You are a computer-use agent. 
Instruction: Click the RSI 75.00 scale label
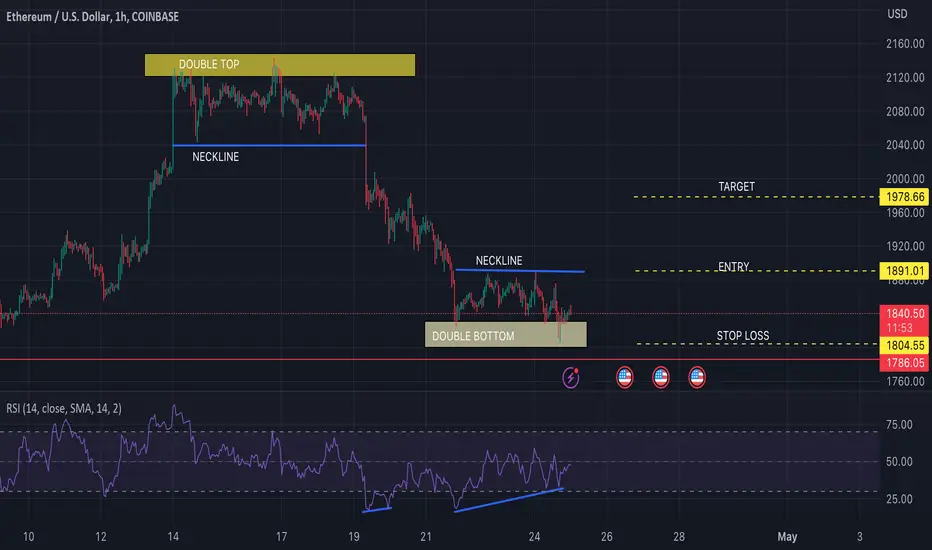coord(899,425)
